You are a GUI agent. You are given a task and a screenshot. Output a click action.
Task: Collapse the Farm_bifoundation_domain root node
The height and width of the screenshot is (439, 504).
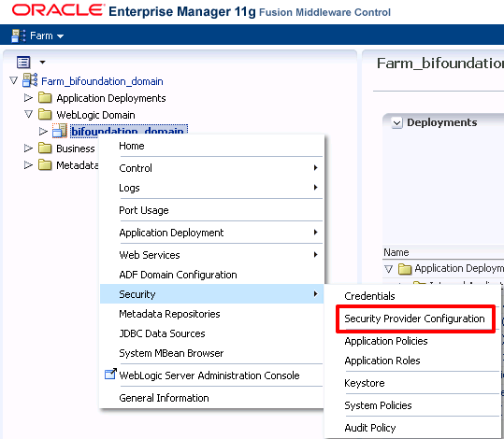click(13, 80)
